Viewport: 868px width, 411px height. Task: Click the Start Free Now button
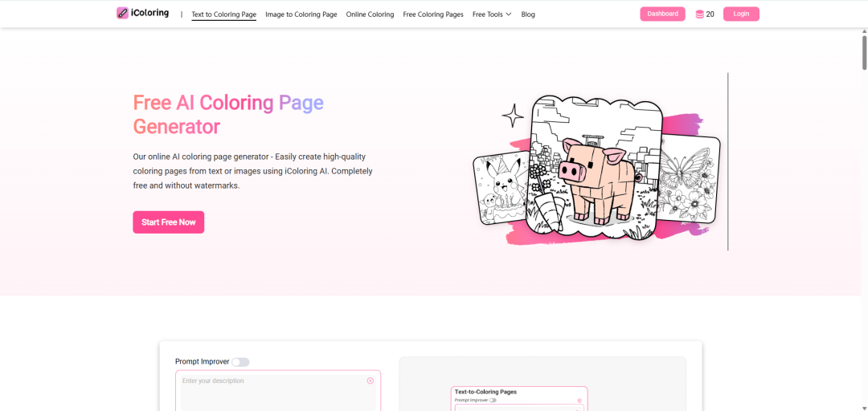(168, 222)
